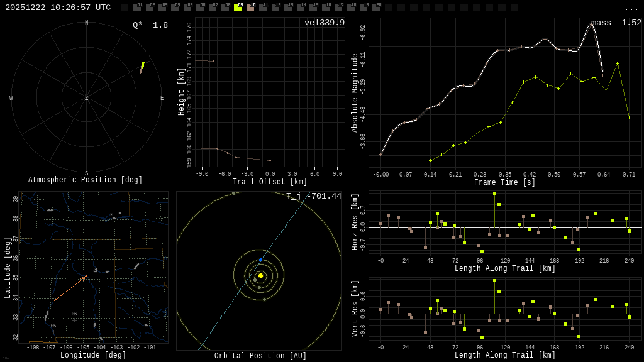
Task: Click the highest yellow point in Horz Res plot
Action: (x=494, y=194)
